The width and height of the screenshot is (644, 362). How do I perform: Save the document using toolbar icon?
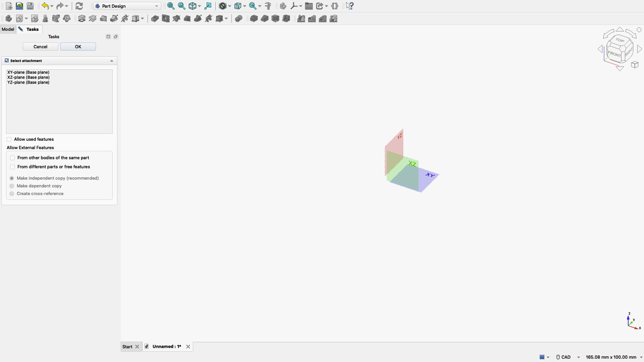tap(29, 6)
